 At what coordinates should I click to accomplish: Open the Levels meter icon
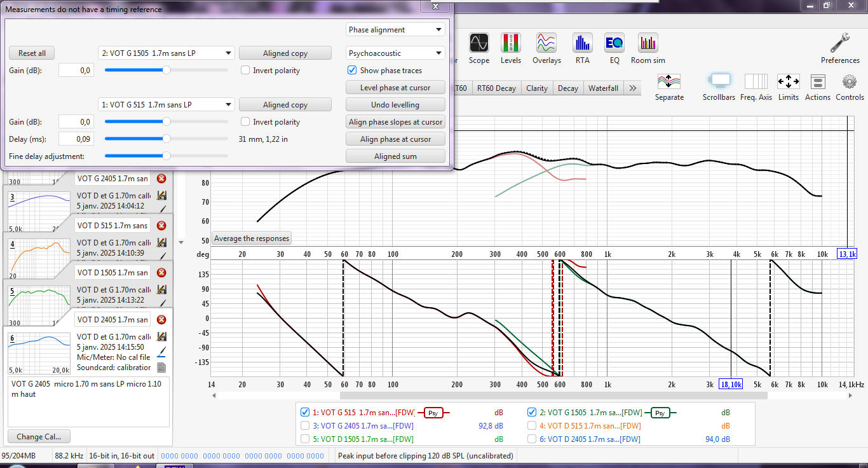point(511,43)
